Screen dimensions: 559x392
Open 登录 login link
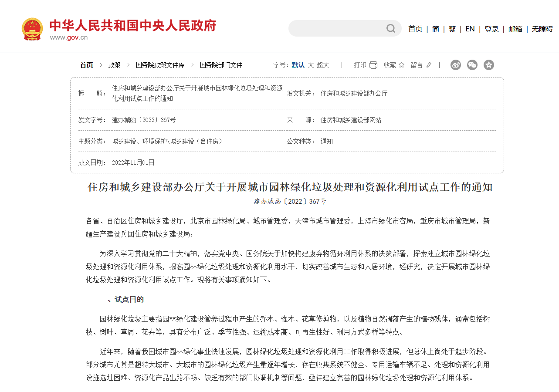tap(491, 29)
